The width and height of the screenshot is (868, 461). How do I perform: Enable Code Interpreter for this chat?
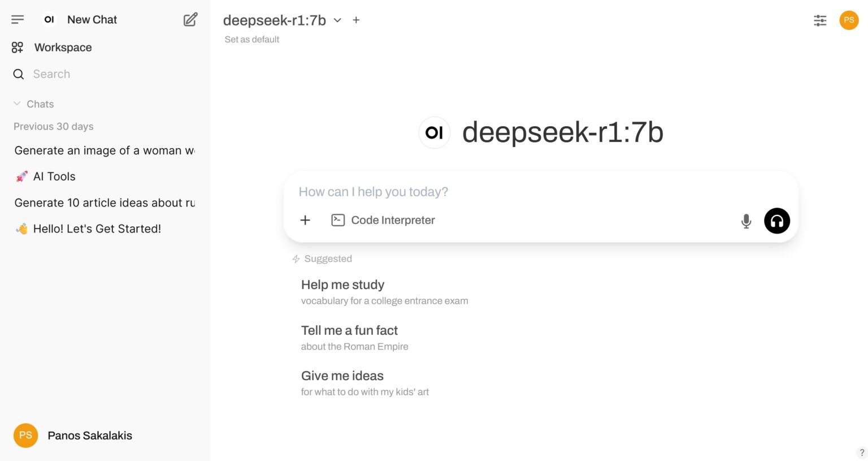pyautogui.click(x=383, y=220)
